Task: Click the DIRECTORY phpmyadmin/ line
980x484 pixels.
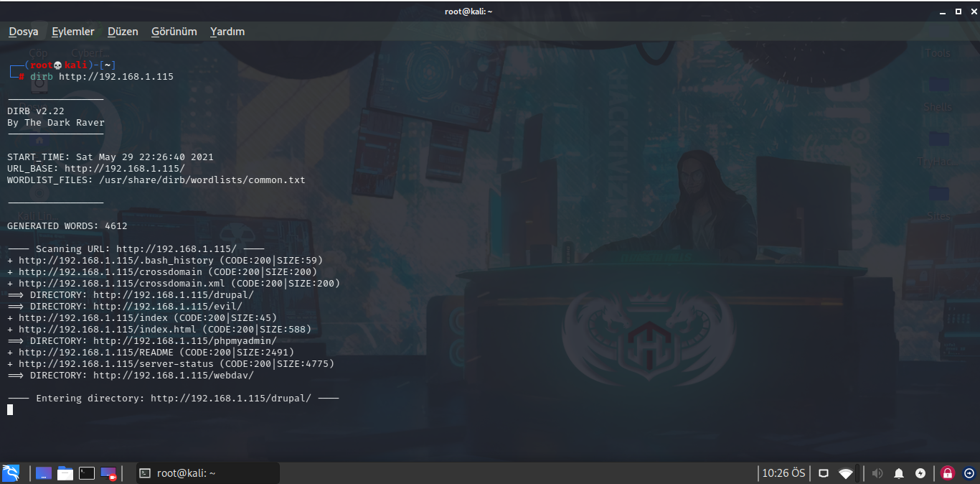Action: tap(142, 341)
